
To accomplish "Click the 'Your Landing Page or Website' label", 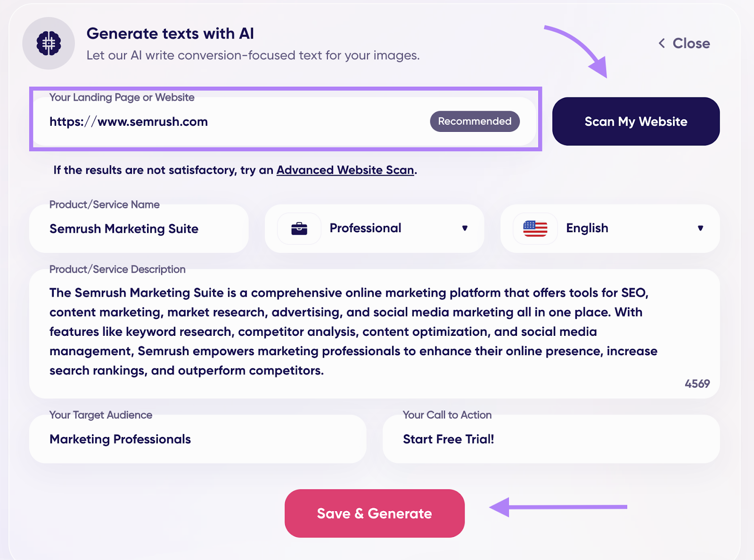I will (122, 97).
